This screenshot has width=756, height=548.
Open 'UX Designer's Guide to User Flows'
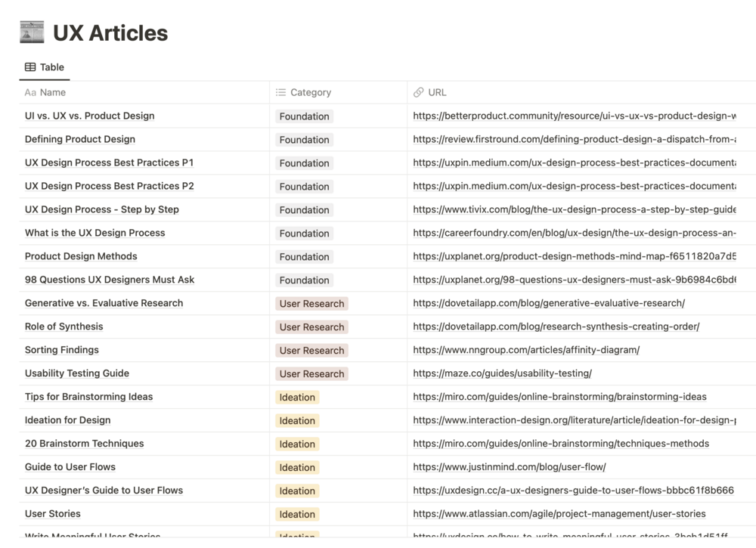(x=104, y=490)
